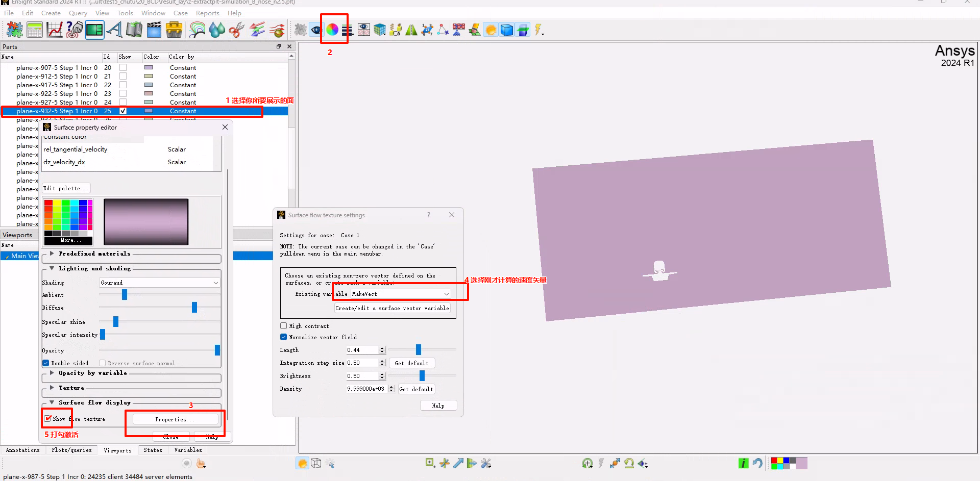Click the Flipbook animation clapperboard icon
Viewport: 980px width, 481px height.
coord(154,30)
